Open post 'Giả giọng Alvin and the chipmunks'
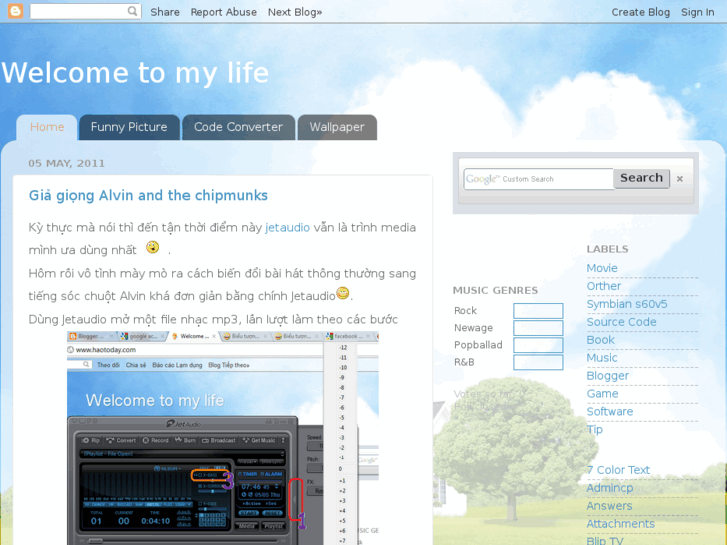Screen dimensions: 727x545 148,195
